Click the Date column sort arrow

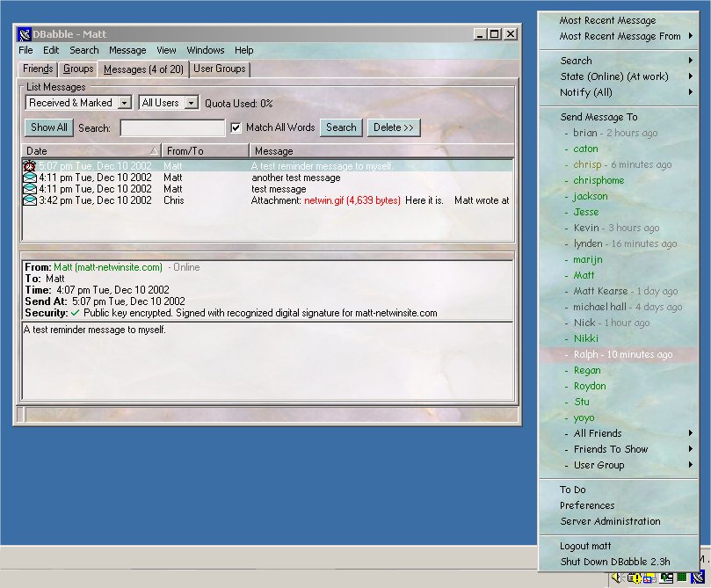pos(154,150)
